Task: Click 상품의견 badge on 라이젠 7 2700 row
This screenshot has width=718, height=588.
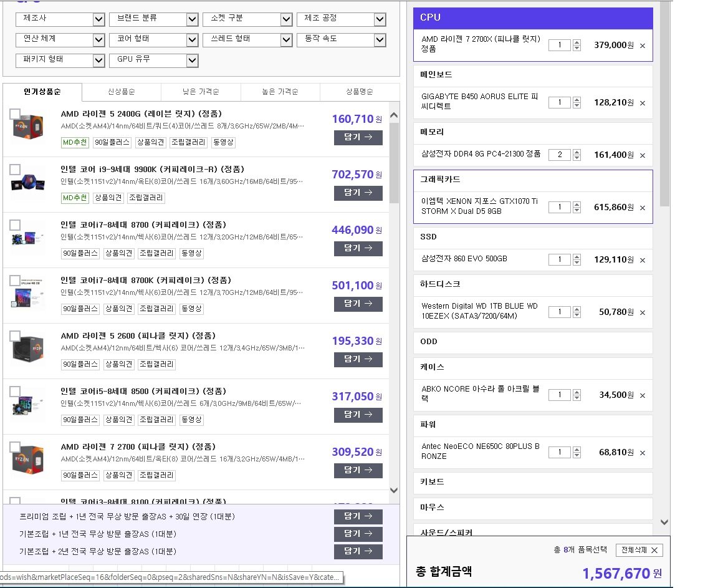Action: pos(118,475)
